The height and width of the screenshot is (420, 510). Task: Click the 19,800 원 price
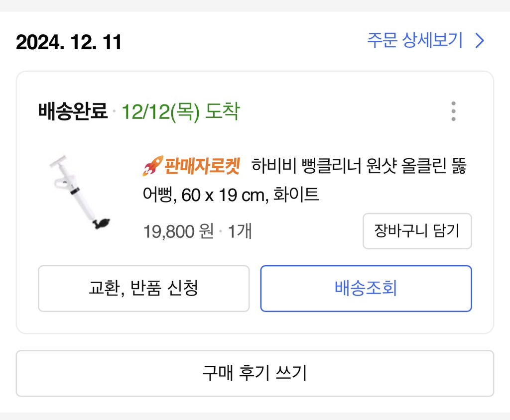(178, 231)
